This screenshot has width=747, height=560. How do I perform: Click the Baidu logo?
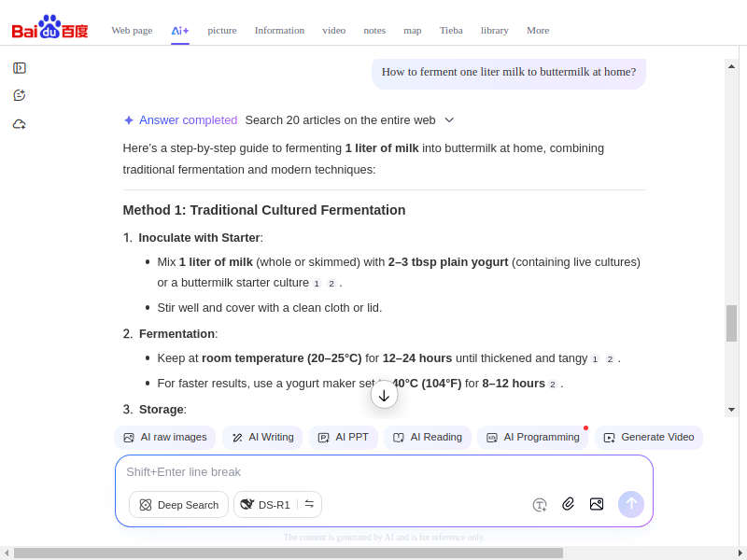49,28
